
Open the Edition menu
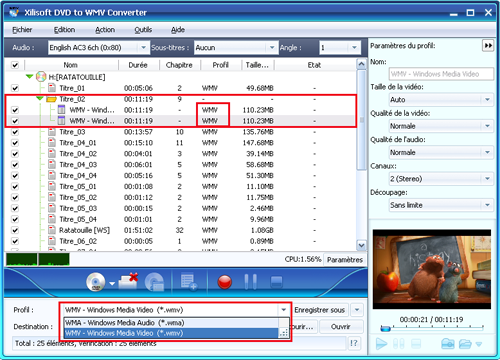[64, 30]
